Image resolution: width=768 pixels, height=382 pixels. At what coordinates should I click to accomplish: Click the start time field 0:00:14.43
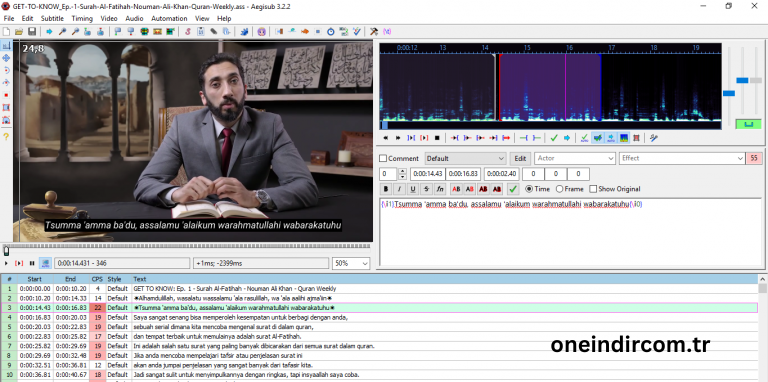point(428,174)
